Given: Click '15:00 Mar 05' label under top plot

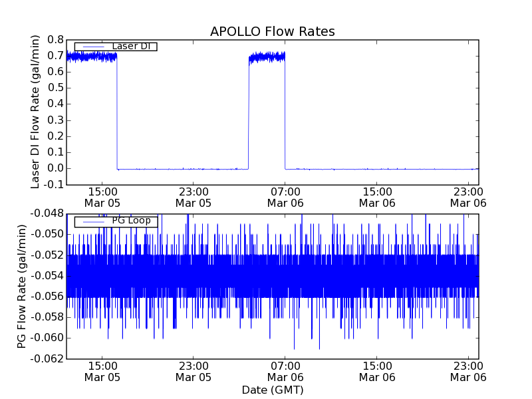Looking at the screenshot, I should (x=102, y=198).
